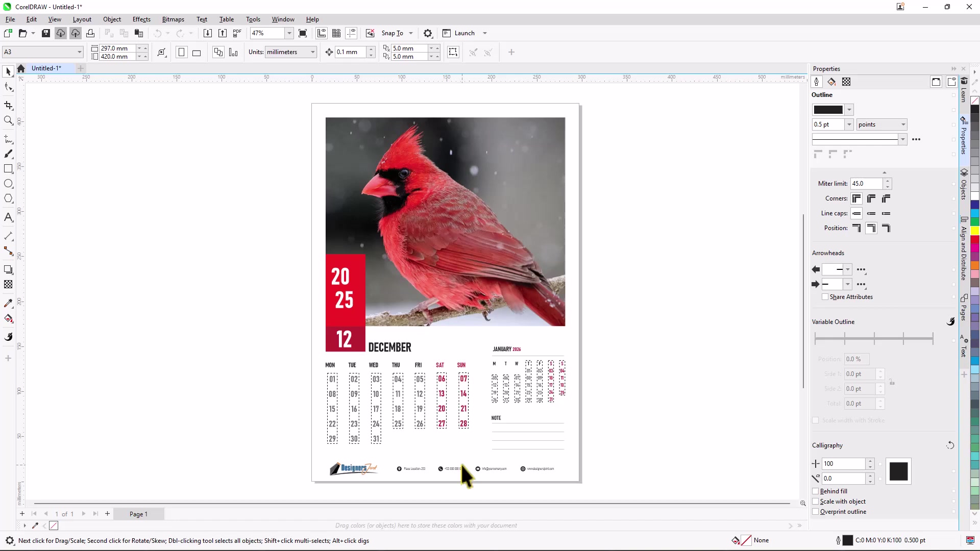Viewport: 980px width, 551px height.
Task: Select the Shape edit tool
Action: pyautogui.click(x=8, y=87)
